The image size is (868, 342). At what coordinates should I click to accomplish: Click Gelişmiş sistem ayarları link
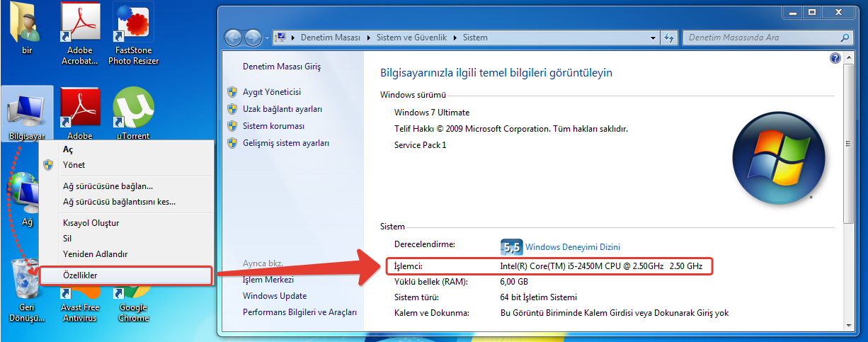(x=285, y=143)
